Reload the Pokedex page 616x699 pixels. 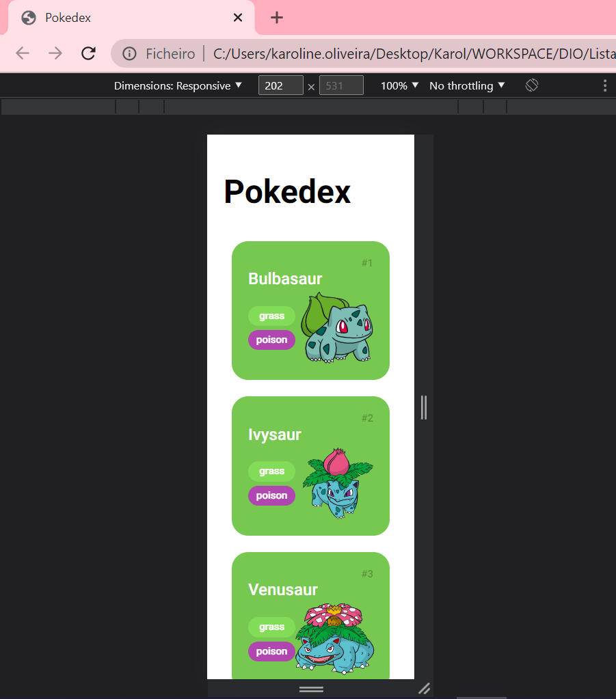[x=88, y=53]
